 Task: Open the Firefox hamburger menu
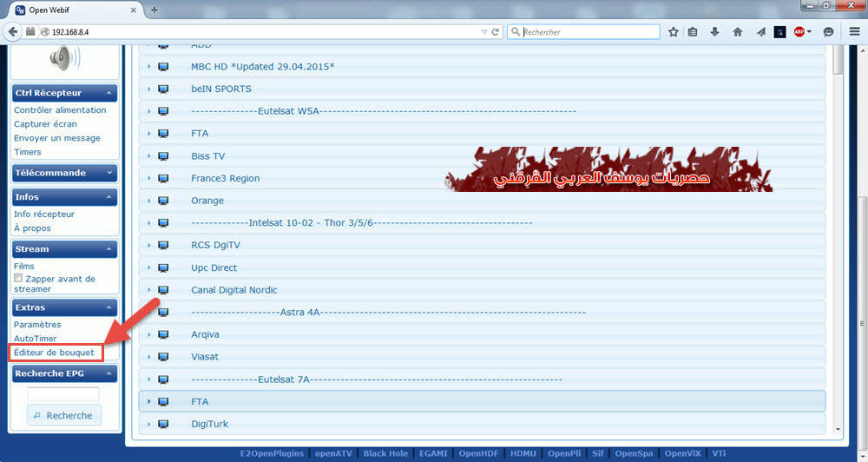(x=854, y=32)
